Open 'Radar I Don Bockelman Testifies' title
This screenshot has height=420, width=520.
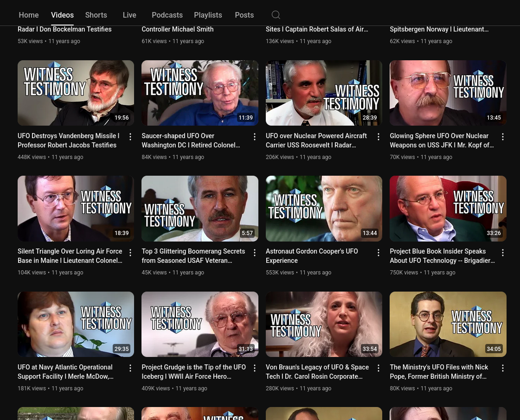pyautogui.click(x=64, y=29)
